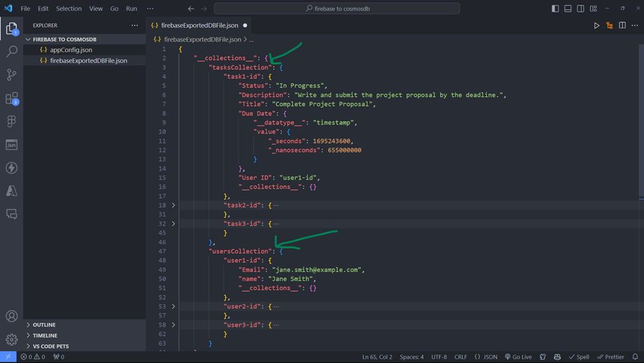Click the Go Live status bar button

click(519, 357)
